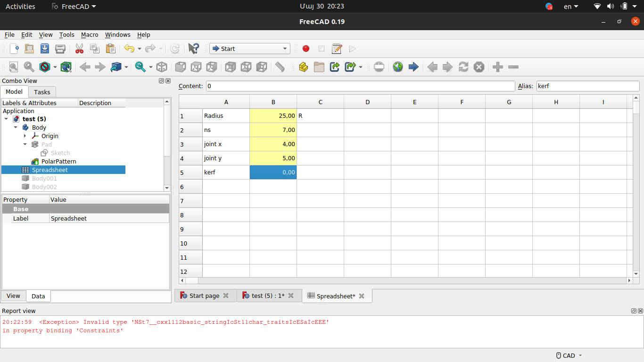Open the Edit menu

(27, 34)
